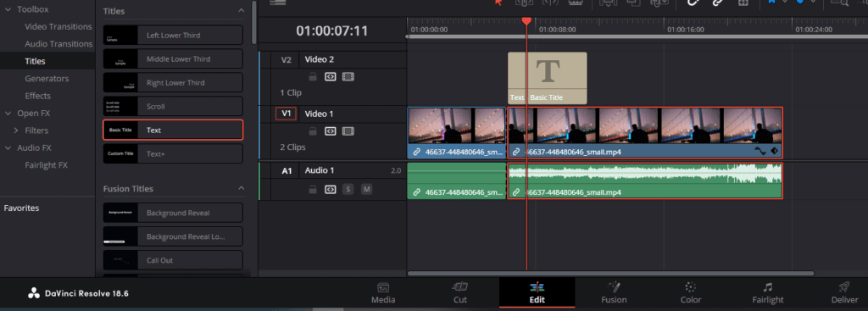Solo the Audio 1 track

click(348, 189)
